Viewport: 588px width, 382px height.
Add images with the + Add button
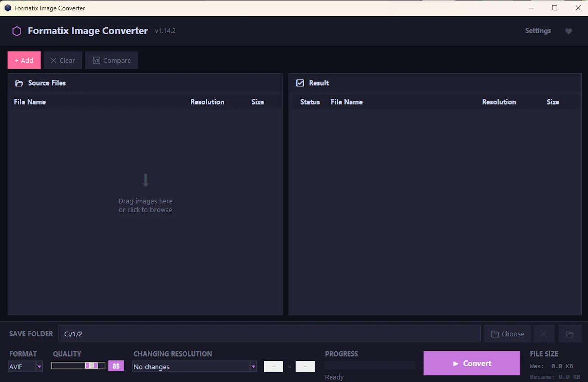[24, 60]
